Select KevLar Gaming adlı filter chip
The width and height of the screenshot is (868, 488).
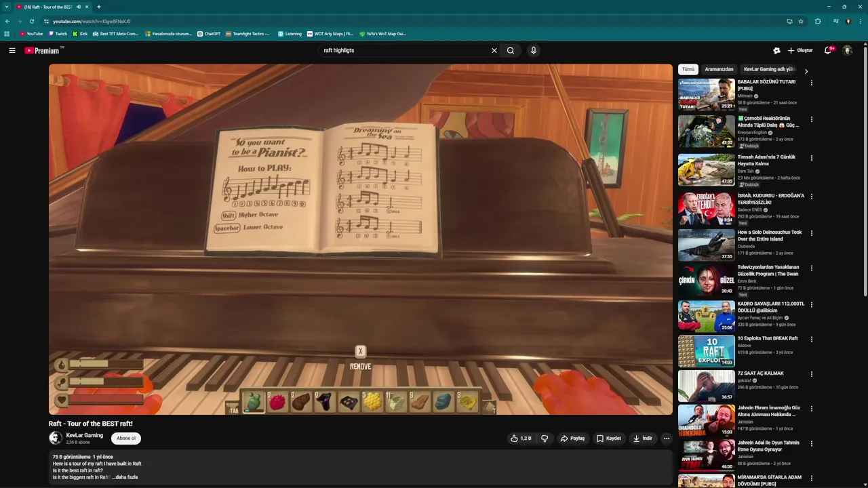[768, 69]
